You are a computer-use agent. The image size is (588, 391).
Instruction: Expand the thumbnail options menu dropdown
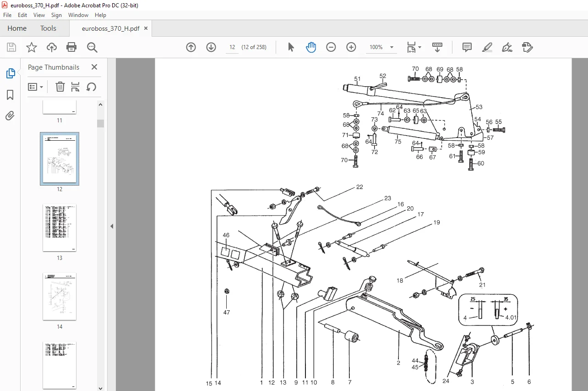point(36,87)
